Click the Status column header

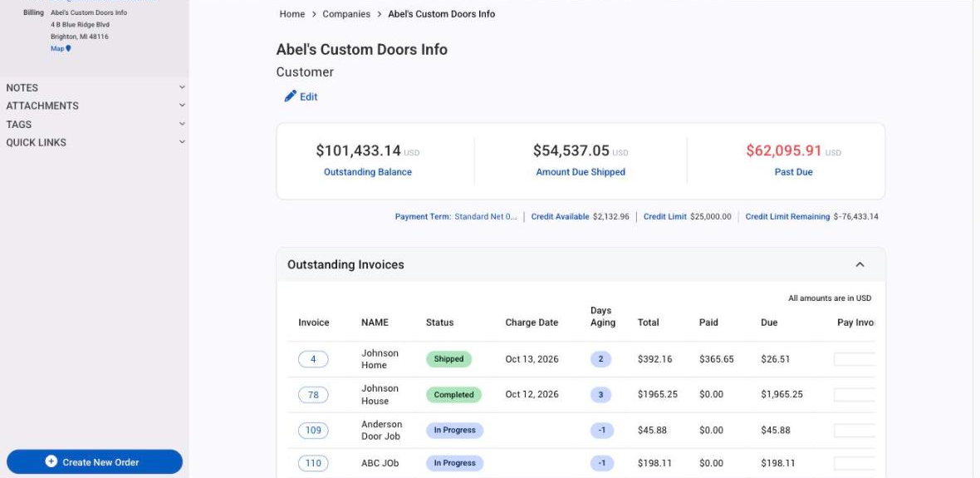(440, 323)
